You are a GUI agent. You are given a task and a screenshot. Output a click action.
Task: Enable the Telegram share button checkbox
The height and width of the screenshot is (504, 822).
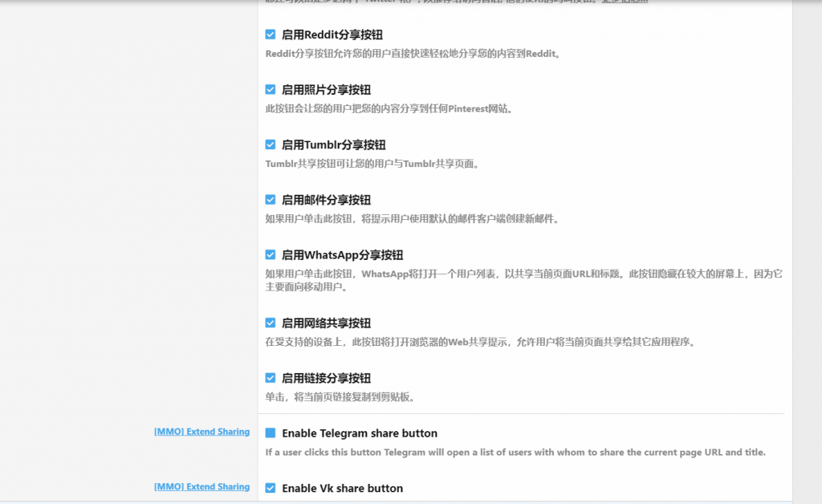point(271,433)
